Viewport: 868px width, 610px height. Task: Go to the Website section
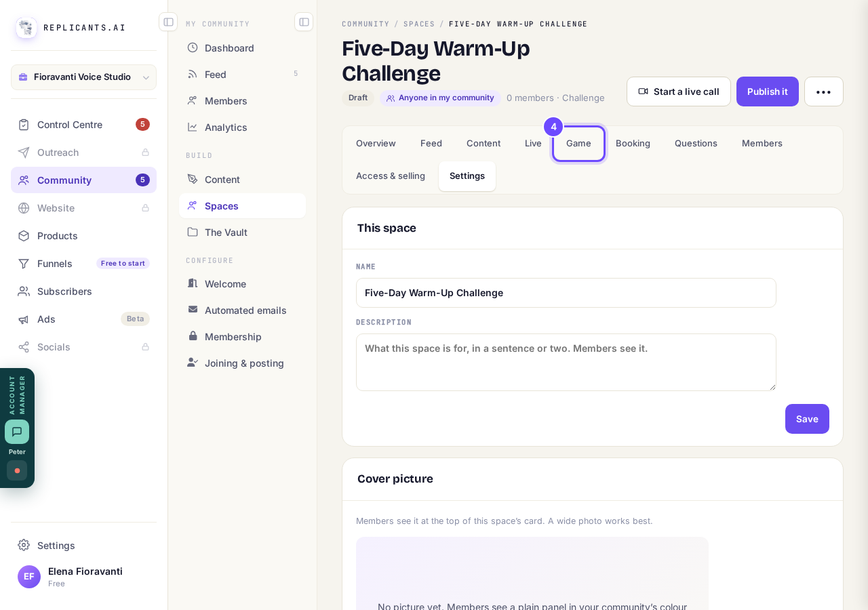83,208
